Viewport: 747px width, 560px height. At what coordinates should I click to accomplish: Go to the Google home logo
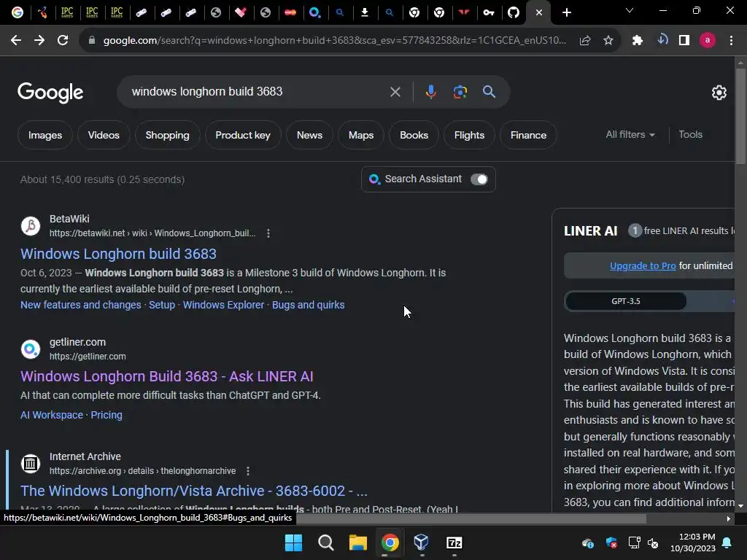tap(50, 93)
